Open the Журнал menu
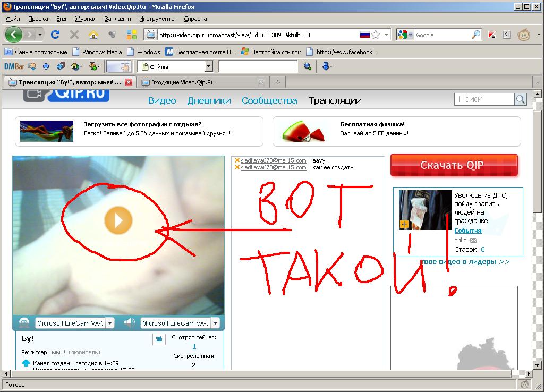544x392 pixels. pyautogui.click(x=86, y=19)
